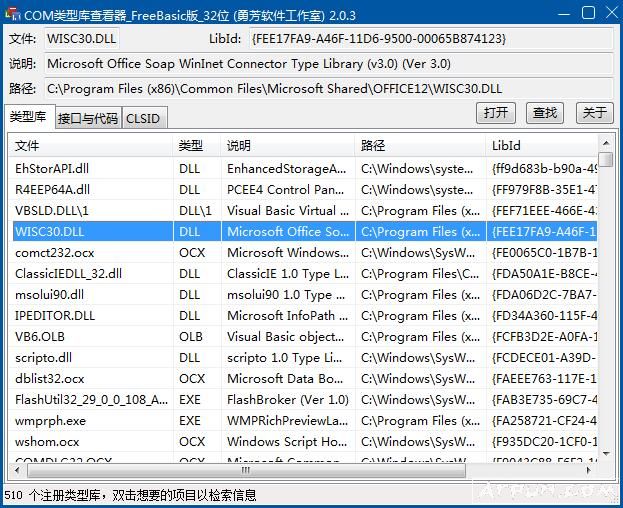Open the 打开 button
This screenshot has height=508, width=623.
(x=495, y=113)
